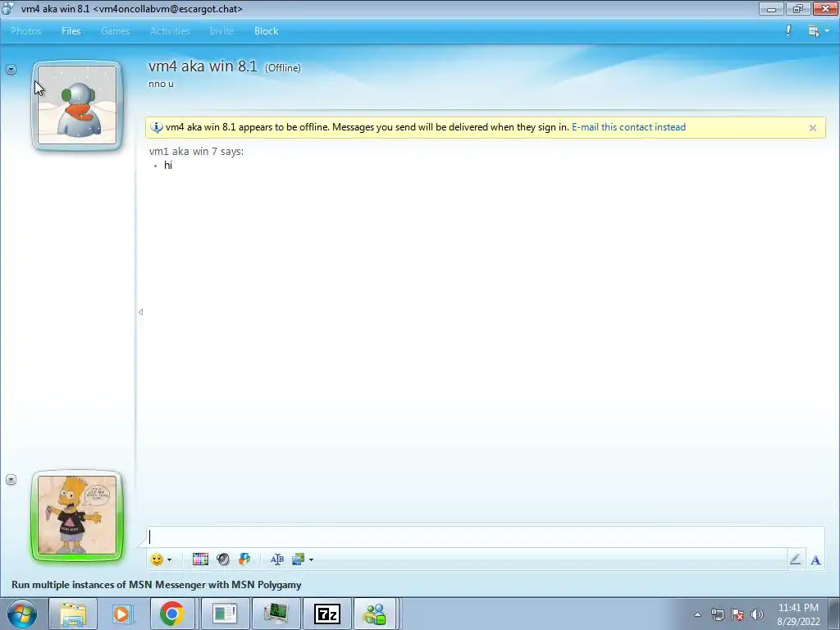Collapse the contact's display picture arrow

pyautogui.click(x=11, y=69)
